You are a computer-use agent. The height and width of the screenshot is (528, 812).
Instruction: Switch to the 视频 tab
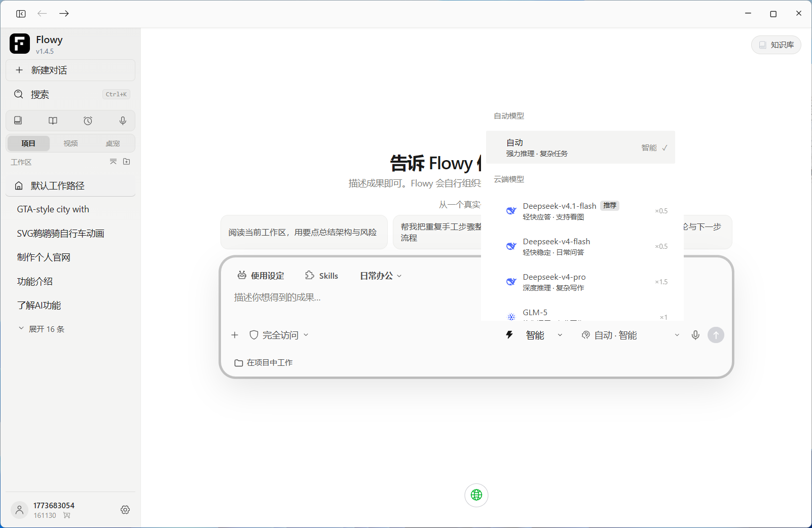coord(70,143)
